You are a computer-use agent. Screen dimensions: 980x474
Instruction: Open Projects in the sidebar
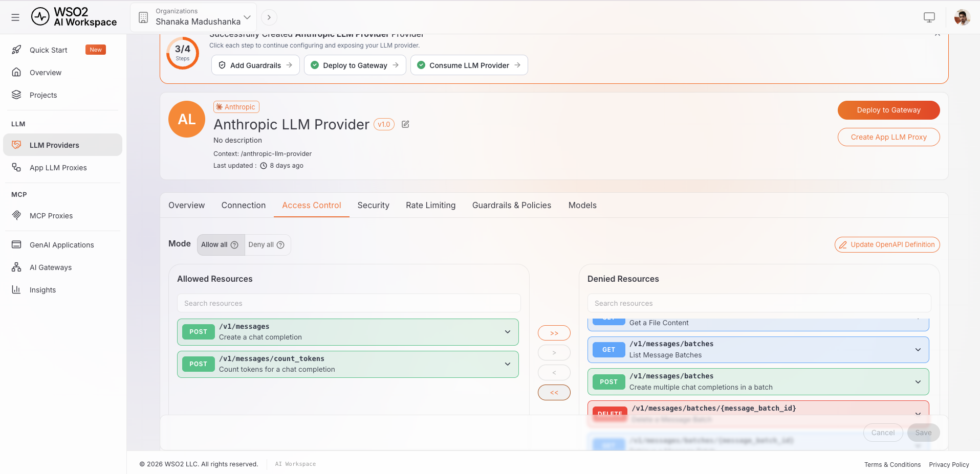[62, 95]
